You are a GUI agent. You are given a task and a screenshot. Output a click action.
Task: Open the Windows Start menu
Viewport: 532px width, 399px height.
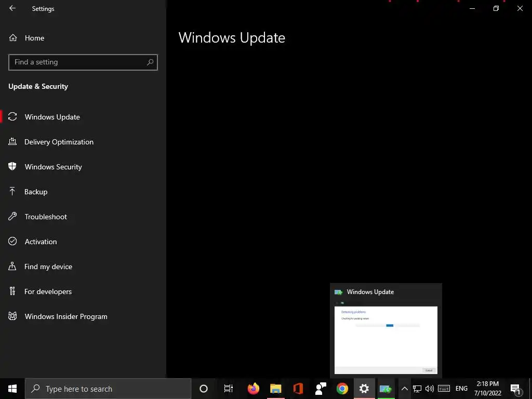[x=12, y=389]
